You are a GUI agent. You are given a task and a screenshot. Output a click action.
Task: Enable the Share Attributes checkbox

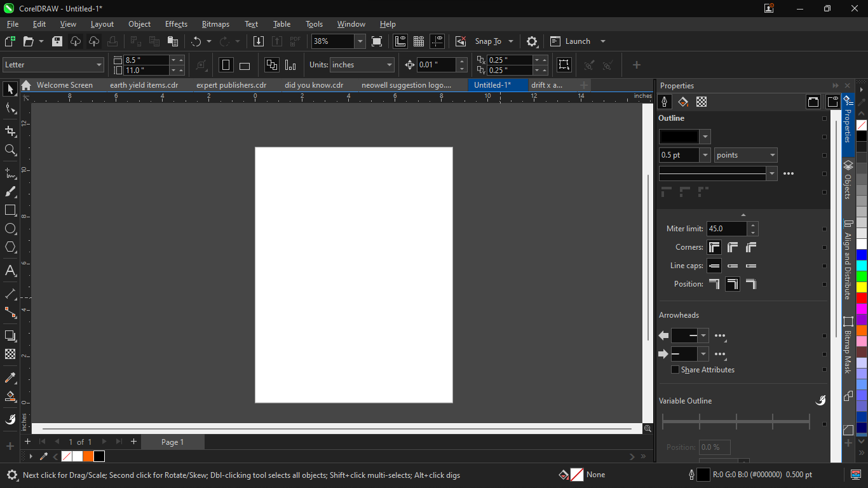pos(674,369)
